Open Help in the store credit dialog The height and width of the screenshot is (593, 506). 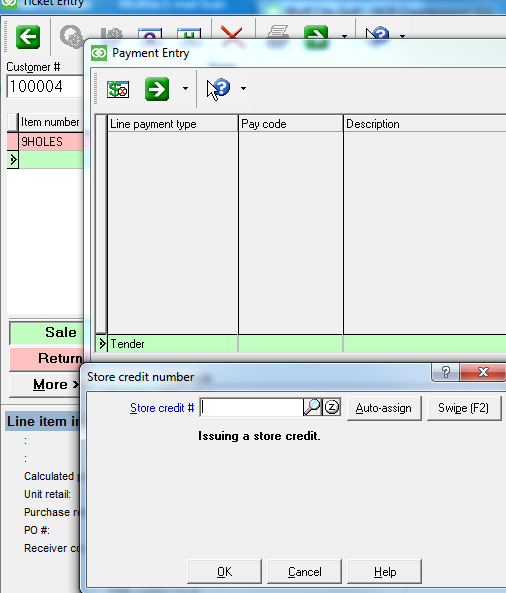384,571
